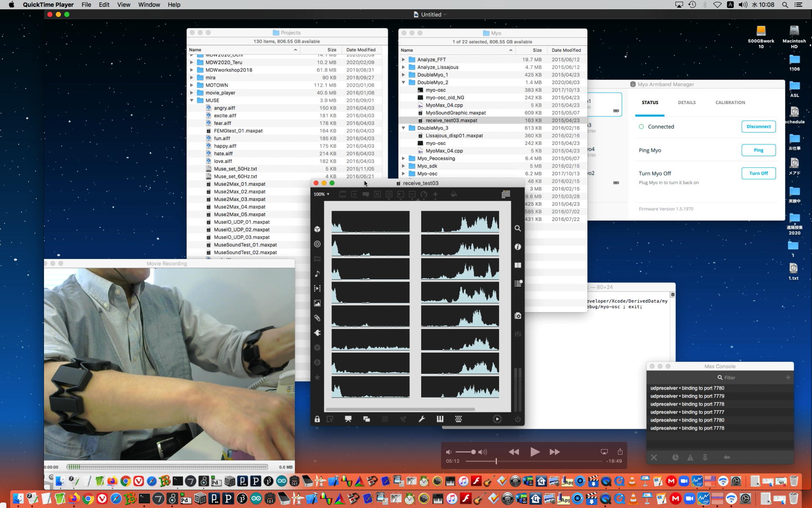Open the Window menu in menu bar
The image size is (812, 508).
coord(149,5)
